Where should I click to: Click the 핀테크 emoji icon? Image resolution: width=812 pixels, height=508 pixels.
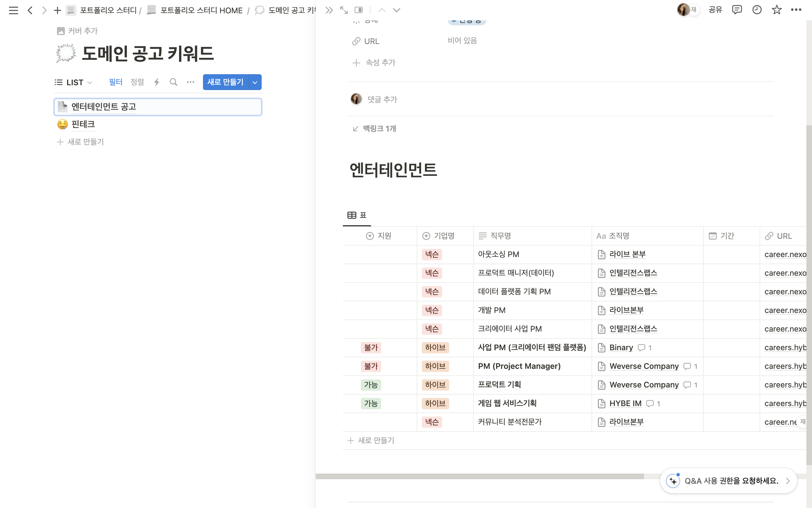(x=62, y=125)
